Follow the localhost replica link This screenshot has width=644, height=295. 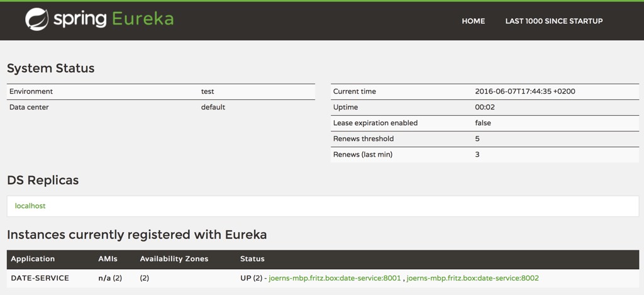30,206
